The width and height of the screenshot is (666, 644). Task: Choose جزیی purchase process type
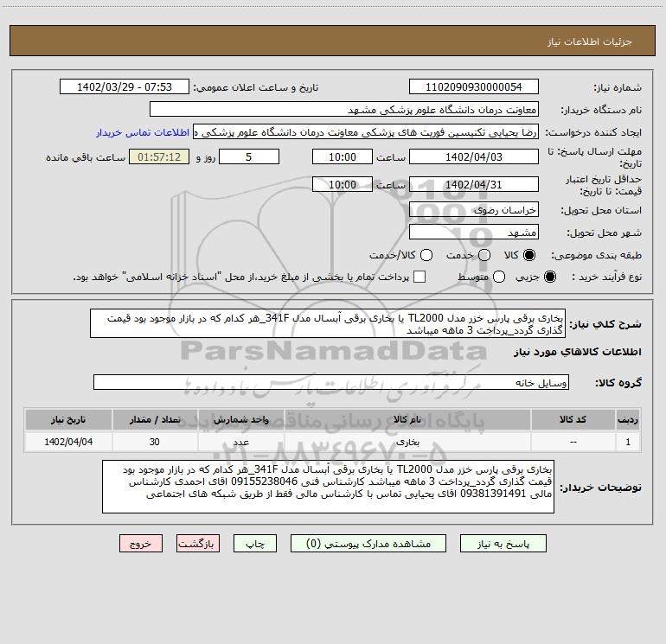point(550,277)
